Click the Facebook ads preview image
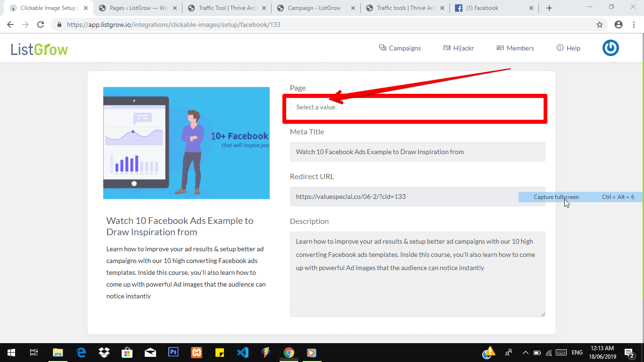Screen dimensions: 644x362 [186, 143]
